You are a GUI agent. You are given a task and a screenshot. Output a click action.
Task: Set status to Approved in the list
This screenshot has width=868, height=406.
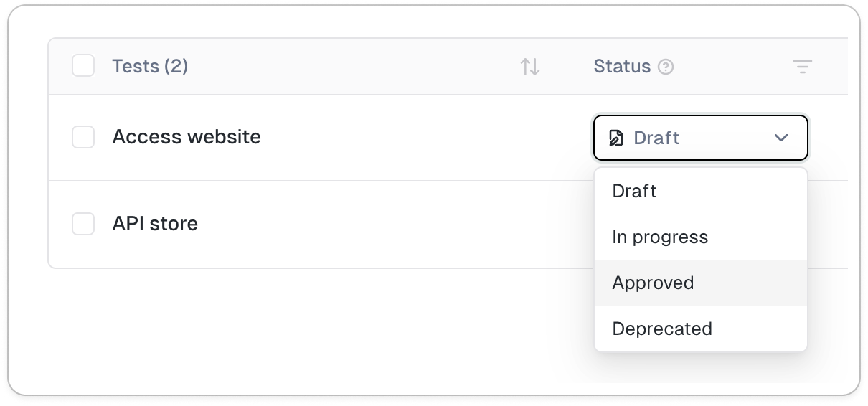click(653, 283)
